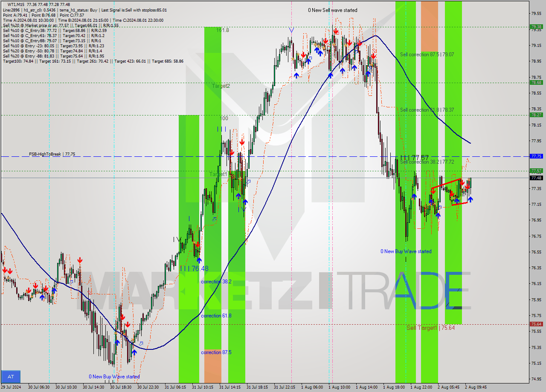The width and height of the screenshot is (546, 392).
Task: Select the blue 'correction 87.5' label
Action: point(216,352)
